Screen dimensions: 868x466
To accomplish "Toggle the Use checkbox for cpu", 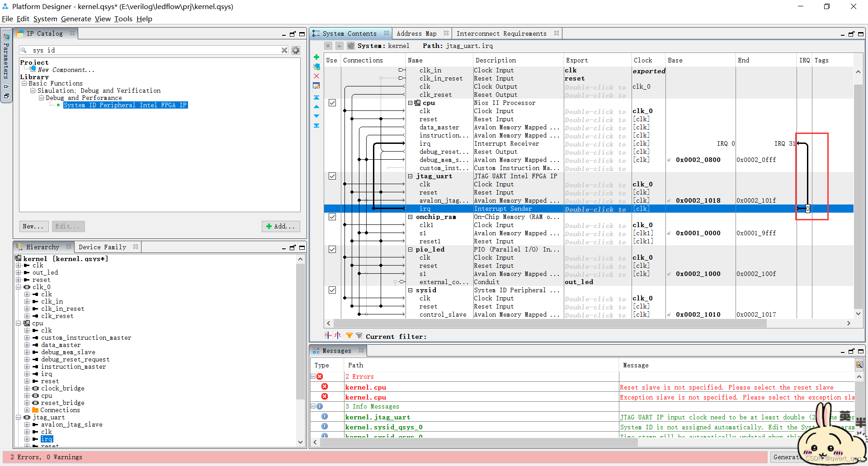I will (332, 103).
